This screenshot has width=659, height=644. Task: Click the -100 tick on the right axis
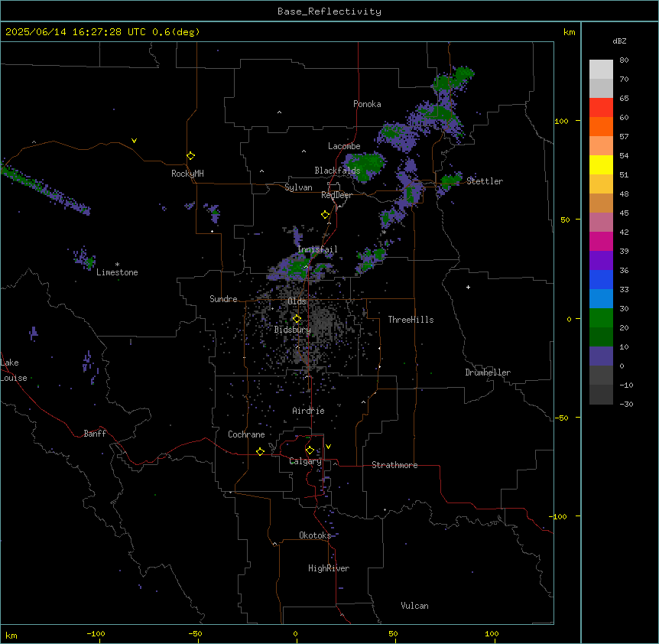pyautogui.click(x=558, y=516)
